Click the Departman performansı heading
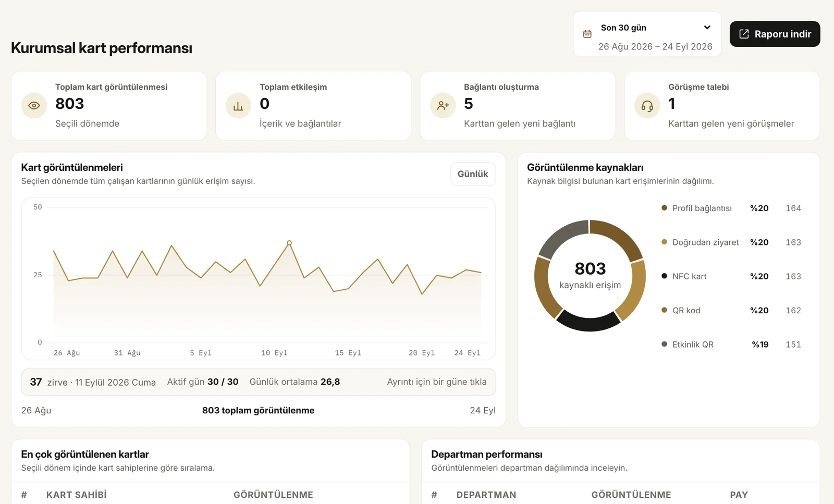Viewport: 834px width, 504px height. point(487,454)
